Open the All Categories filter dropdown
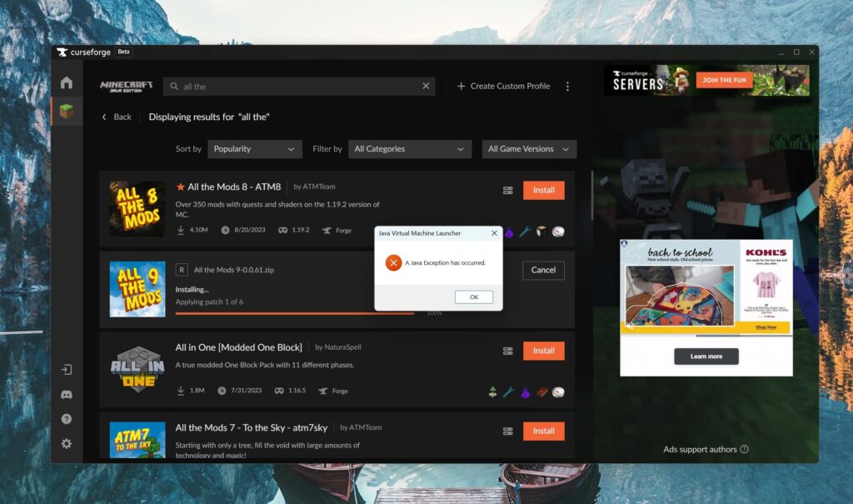The width and height of the screenshot is (853, 504). (x=410, y=149)
